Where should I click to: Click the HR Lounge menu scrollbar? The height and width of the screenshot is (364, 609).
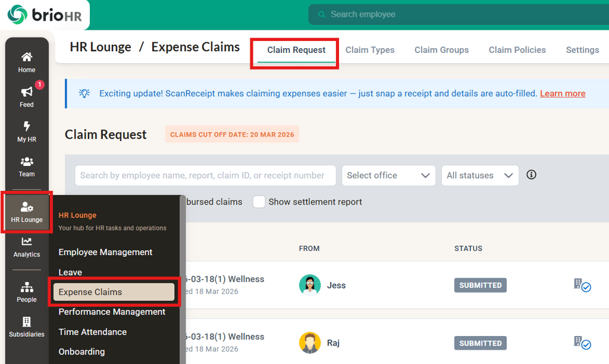(x=183, y=280)
